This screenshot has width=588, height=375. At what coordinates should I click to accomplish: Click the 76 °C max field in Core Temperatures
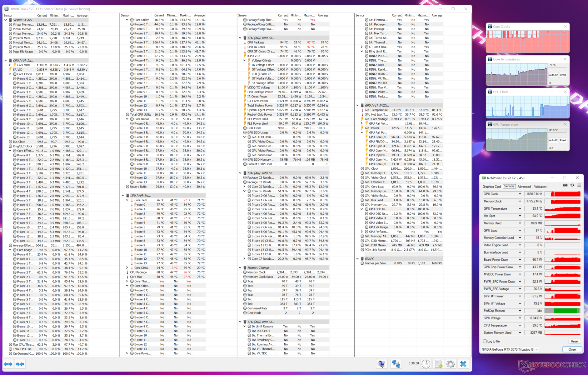pyautogui.click(x=557, y=65)
